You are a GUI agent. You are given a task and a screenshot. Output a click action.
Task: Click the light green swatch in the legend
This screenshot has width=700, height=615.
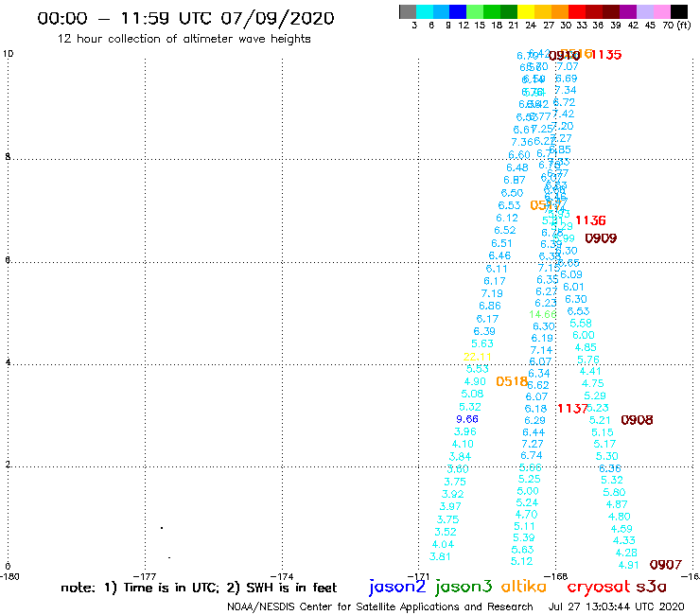pyautogui.click(x=475, y=11)
